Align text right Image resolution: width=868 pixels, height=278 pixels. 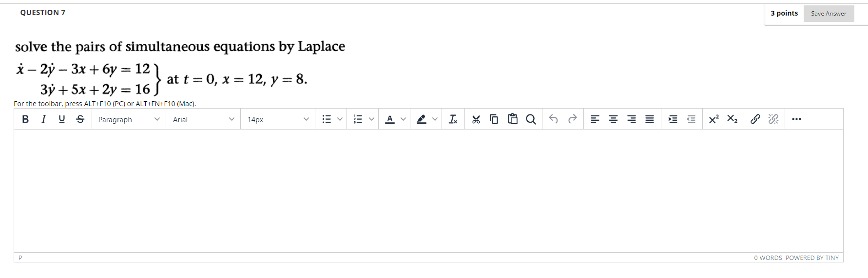(x=632, y=119)
